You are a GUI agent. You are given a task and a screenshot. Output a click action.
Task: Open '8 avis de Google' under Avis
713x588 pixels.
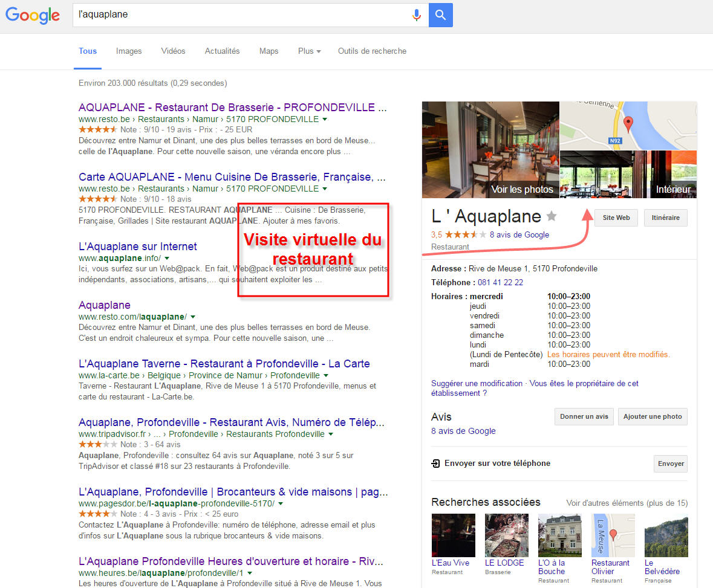463,431
